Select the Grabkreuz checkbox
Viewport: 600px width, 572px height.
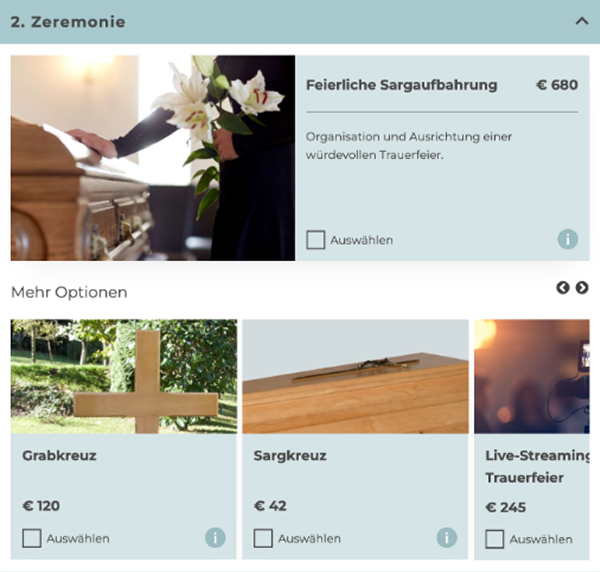coord(32,538)
